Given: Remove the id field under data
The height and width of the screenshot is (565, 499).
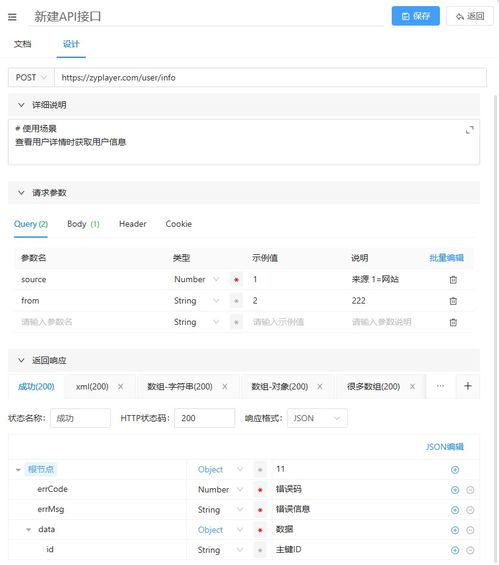Looking at the screenshot, I should click(x=470, y=550).
